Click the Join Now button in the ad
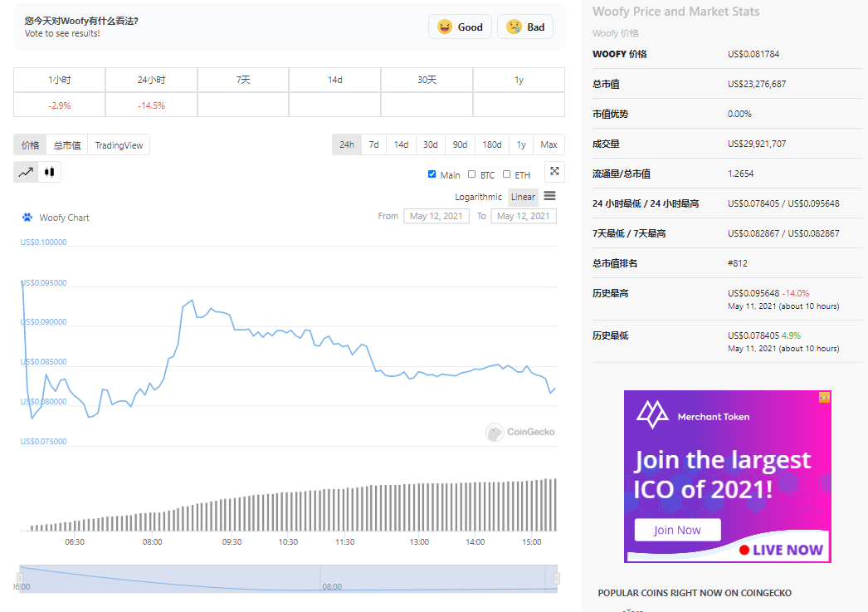Screen dimensions: 868x612 pyautogui.click(x=677, y=529)
